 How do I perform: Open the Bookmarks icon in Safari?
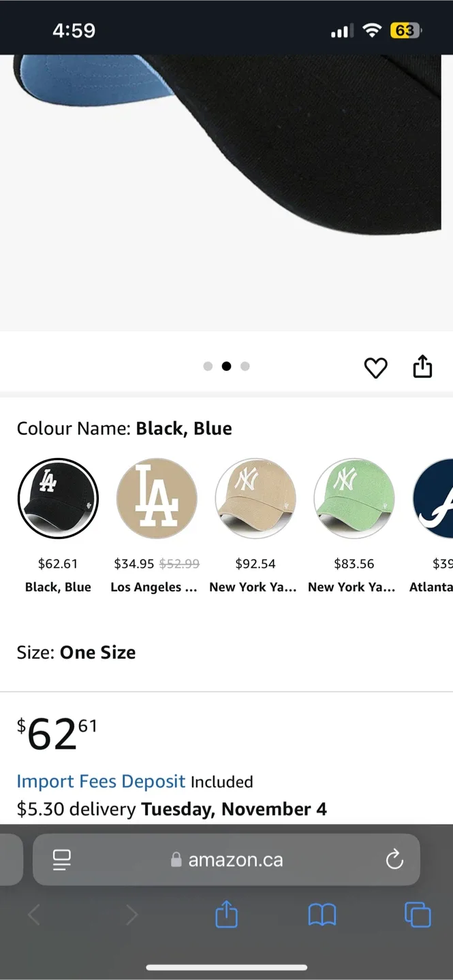click(x=322, y=915)
